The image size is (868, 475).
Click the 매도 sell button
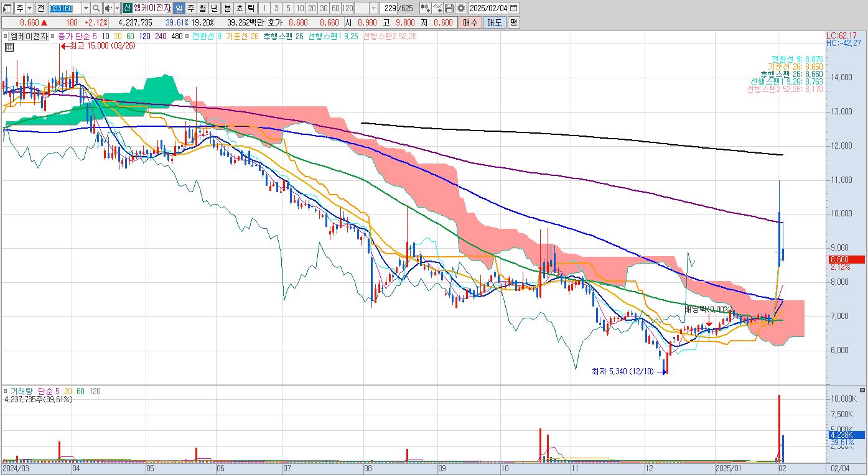coord(494,22)
